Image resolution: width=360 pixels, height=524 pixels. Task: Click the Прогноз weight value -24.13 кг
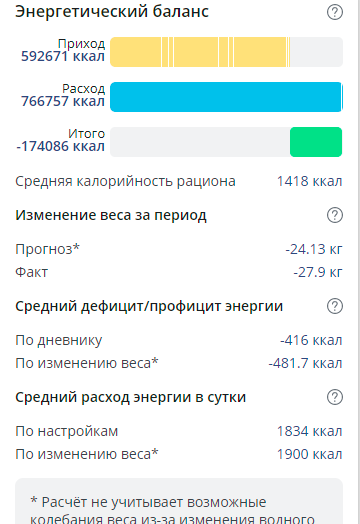click(314, 249)
